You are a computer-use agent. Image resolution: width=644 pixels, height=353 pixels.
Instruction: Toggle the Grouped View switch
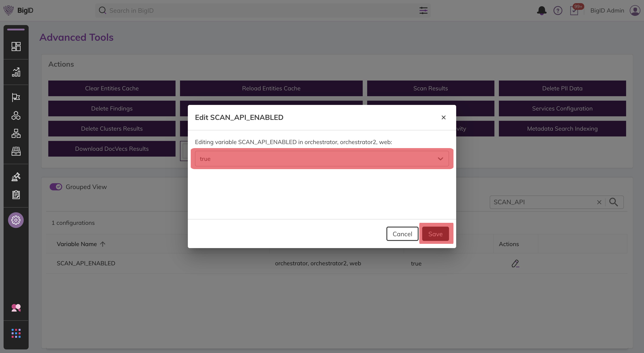(56, 187)
